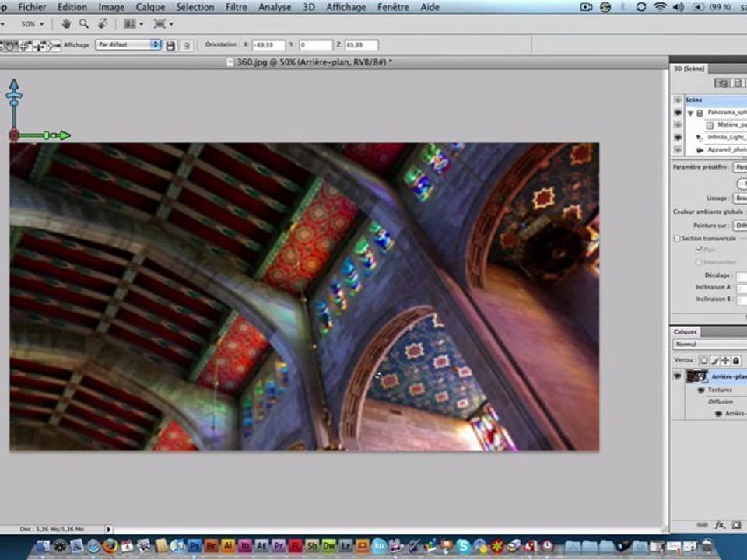Click the Calques panel tab
This screenshot has width=747, height=560.
(x=686, y=331)
